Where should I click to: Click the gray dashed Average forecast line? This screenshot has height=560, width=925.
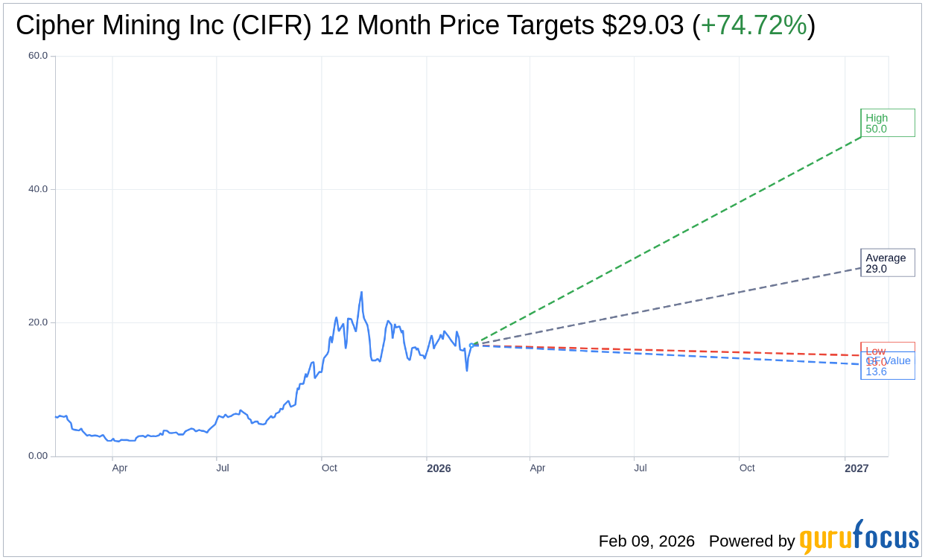(670, 306)
